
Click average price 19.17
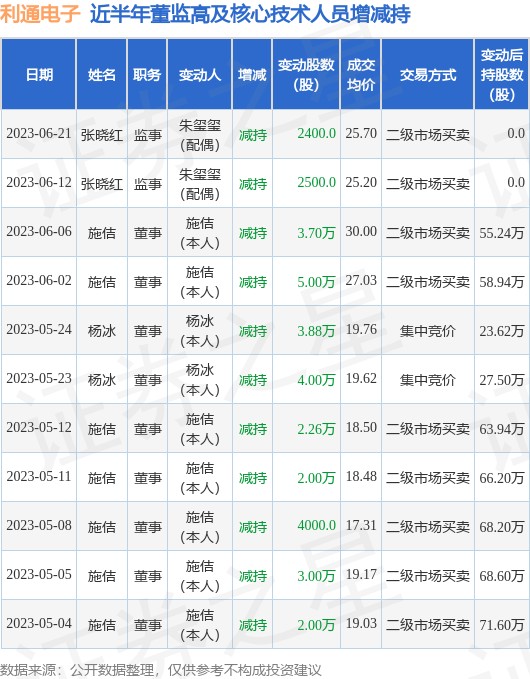click(x=361, y=574)
